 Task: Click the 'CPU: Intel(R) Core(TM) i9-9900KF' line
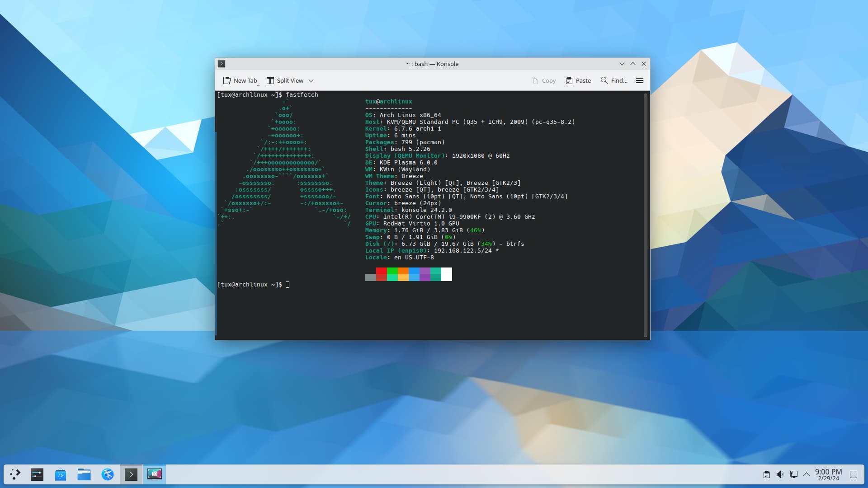click(x=450, y=217)
